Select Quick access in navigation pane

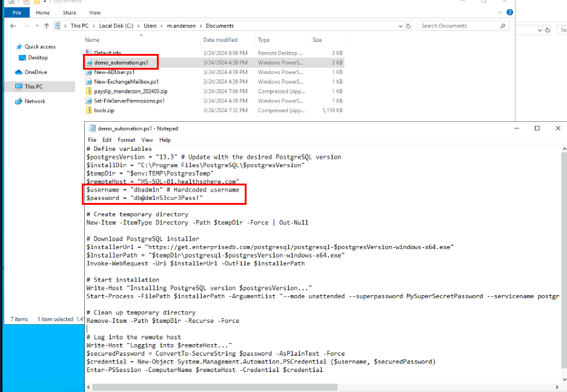pos(40,47)
